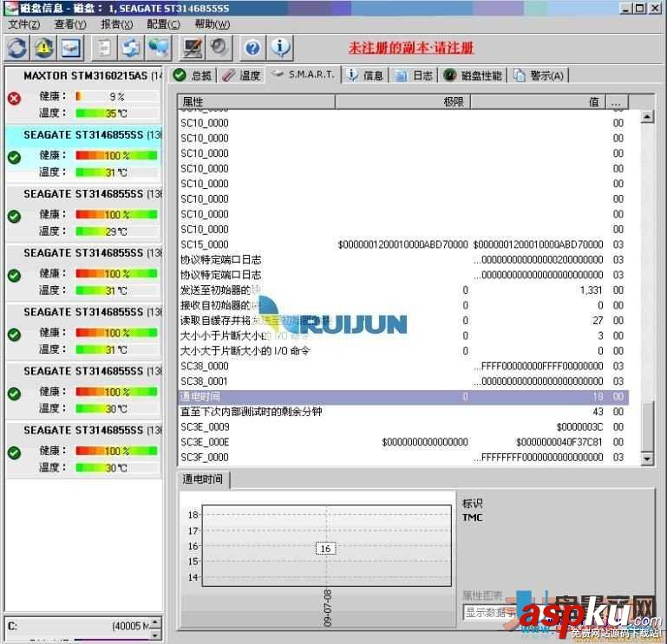Viewport: 667px width, 644px height.
Task: Click the 1,331 value cell
Action: [x=591, y=290]
